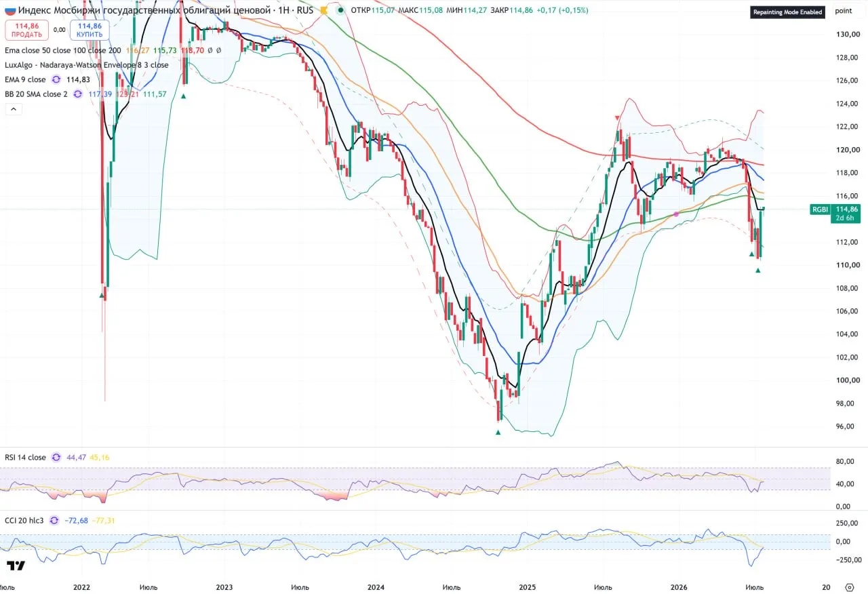868x594 pixels.
Task: Click refresh icon beside EMA 9 close
Action: [57, 79]
